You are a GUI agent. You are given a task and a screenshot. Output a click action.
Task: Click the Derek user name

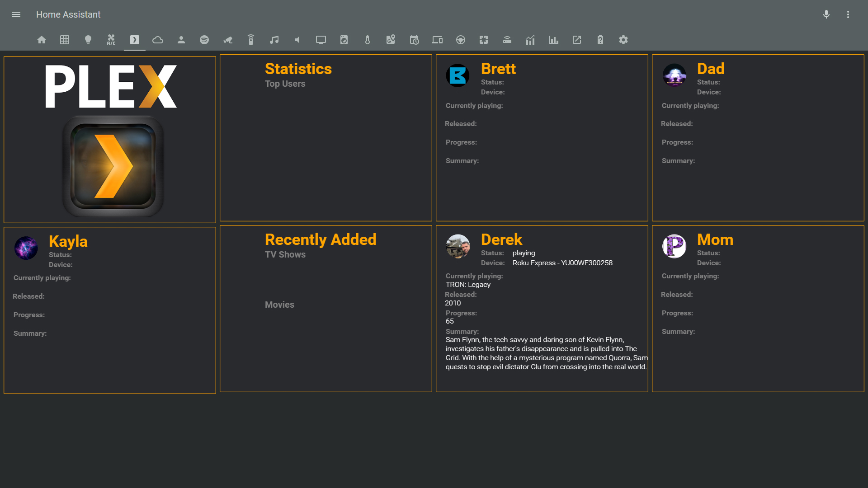501,239
